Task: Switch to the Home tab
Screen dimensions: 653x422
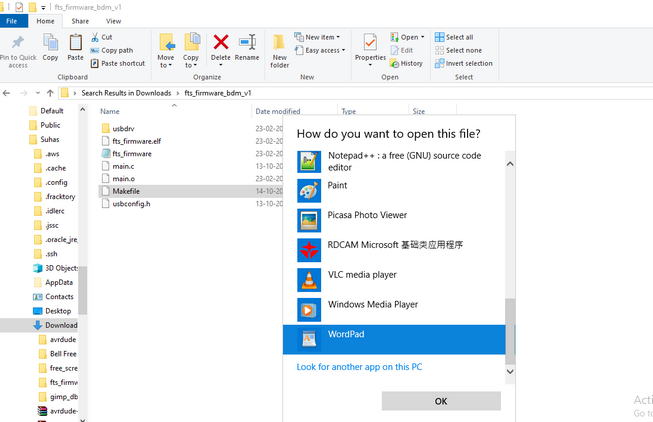Action: (x=45, y=21)
